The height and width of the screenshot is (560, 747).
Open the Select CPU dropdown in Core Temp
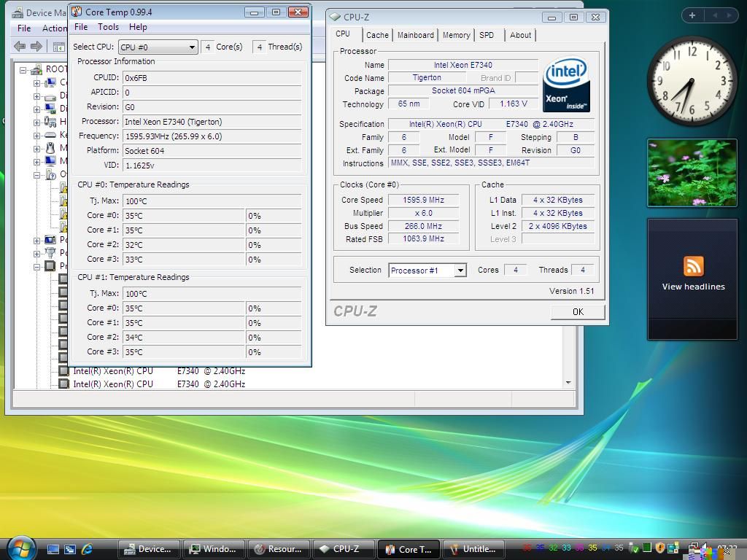(x=158, y=47)
